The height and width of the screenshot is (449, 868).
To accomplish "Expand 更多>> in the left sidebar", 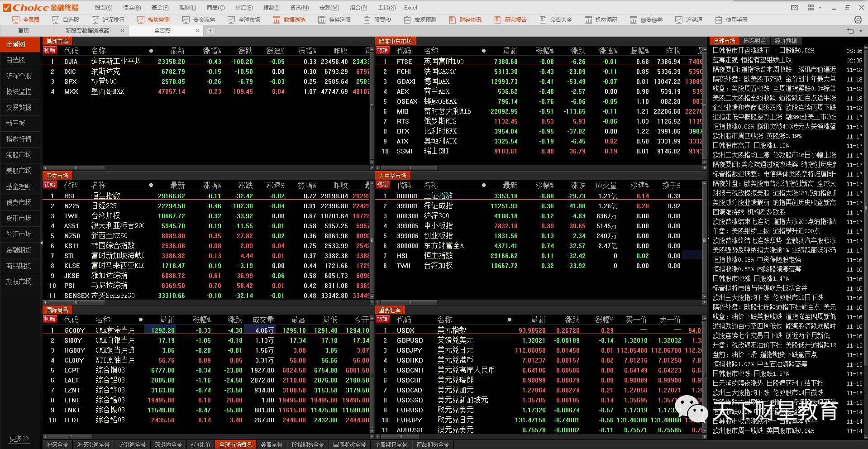I will tap(19, 438).
